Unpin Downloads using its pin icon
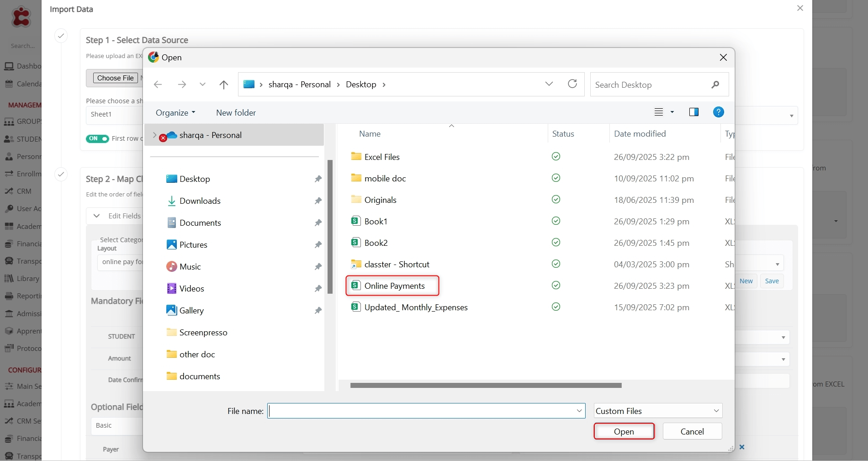Screen dimensions: 868x461 coord(318,201)
